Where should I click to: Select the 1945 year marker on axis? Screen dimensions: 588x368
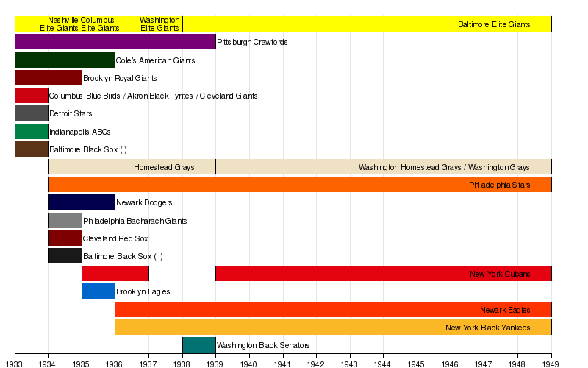click(416, 364)
